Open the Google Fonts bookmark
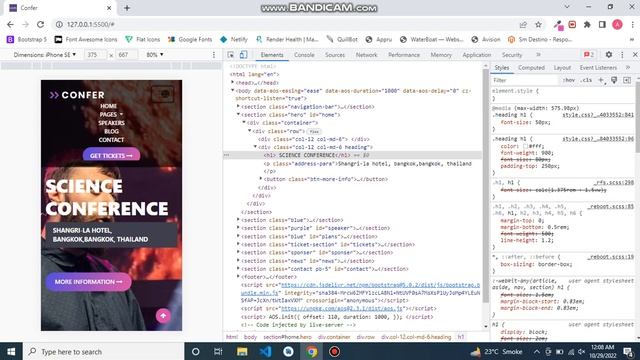The height and width of the screenshot is (360, 640). tap(190, 40)
